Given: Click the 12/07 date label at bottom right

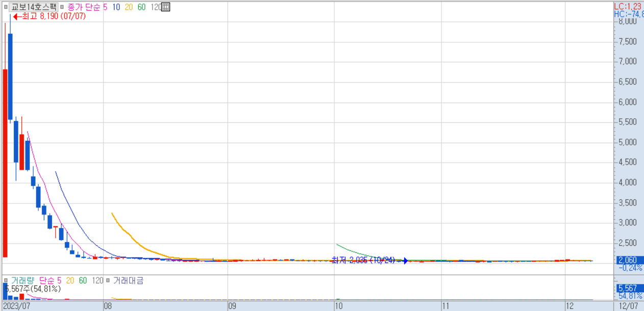Looking at the screenshot, I should point(628,306).
